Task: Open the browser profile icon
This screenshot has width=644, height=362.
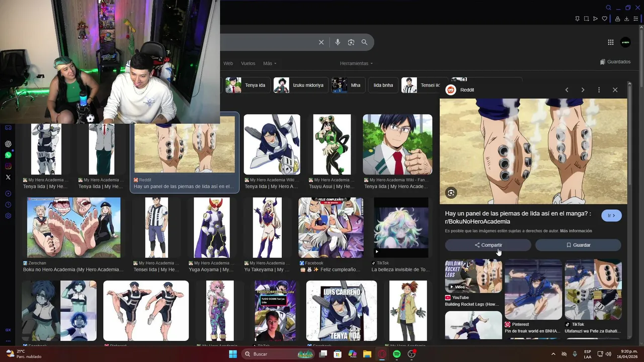Action: pos(617,19)
